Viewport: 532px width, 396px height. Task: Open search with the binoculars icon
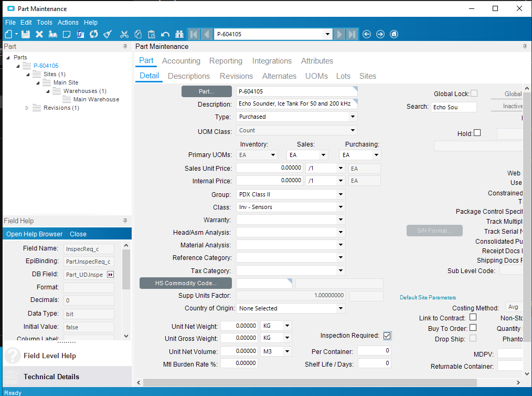179,34
